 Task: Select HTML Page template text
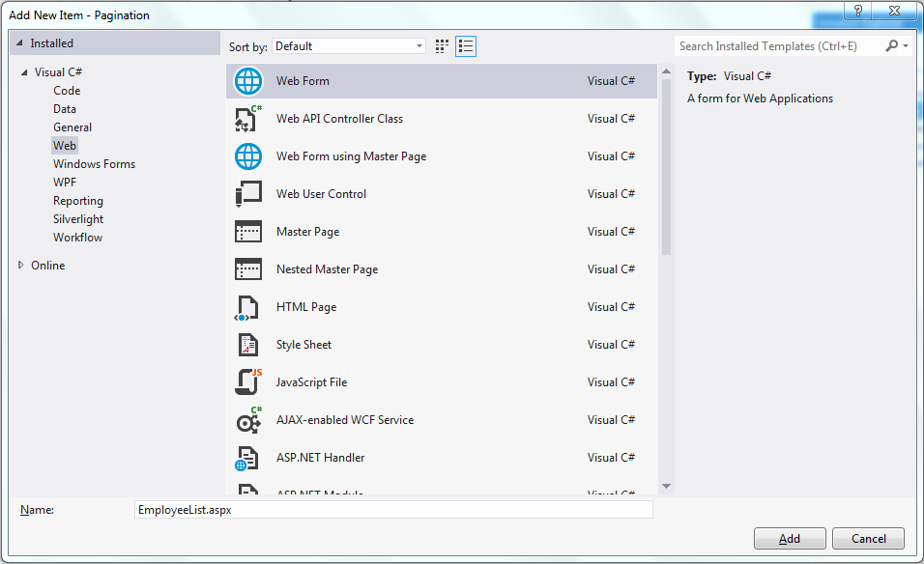click(306, 307)
